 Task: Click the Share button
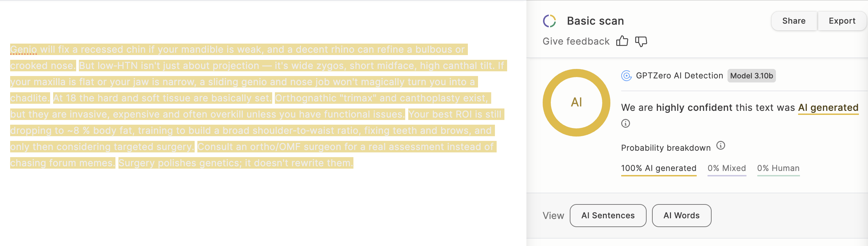click(794, 21)
